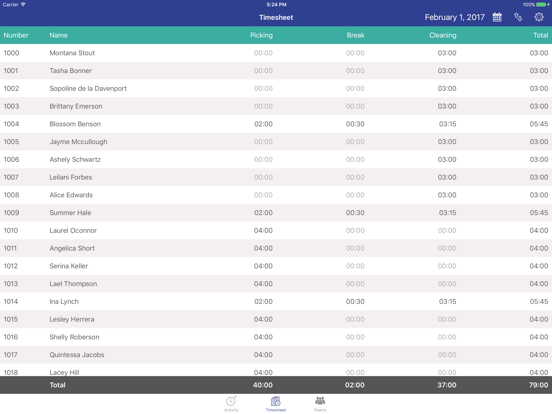Select Ina Lynch's name
This screenshot has height=414, width=552.
pyautogui.click(x=64, y=301)
